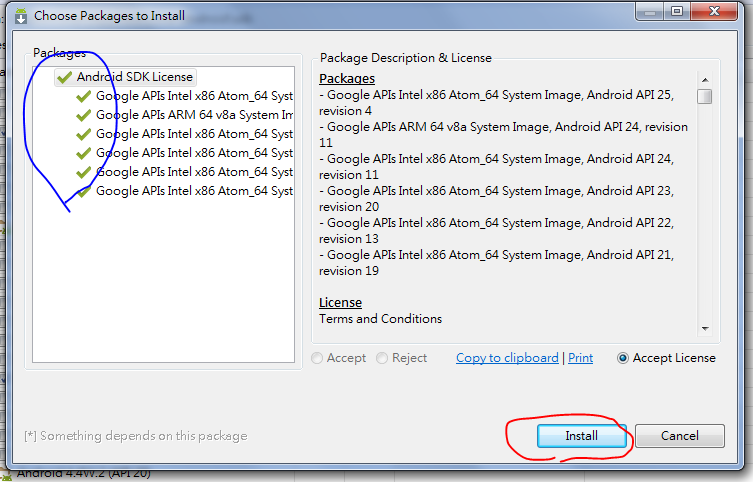Screen dimensions: 753x482
Task: Click the Android API 25, revision 4 description line
Action: (x=497, y=103)
